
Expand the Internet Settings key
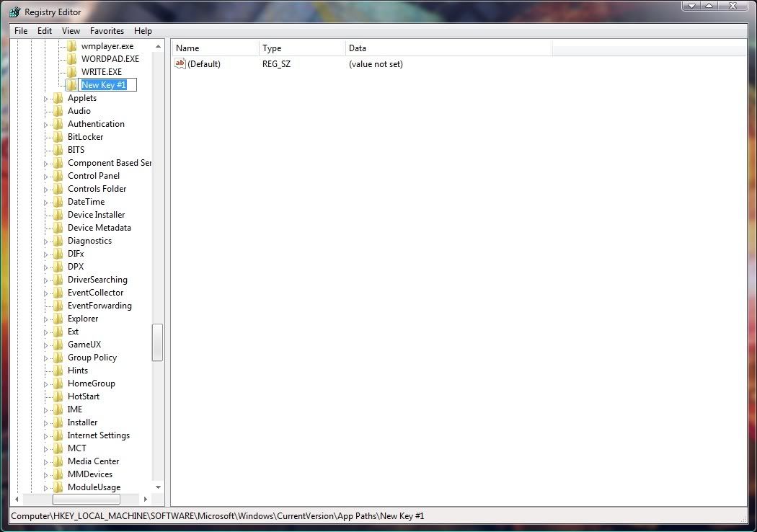point(46,436)
